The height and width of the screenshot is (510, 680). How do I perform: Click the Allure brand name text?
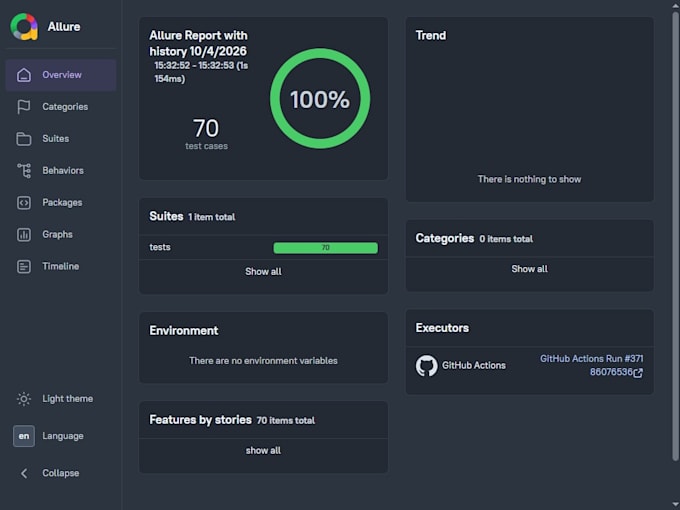pos(64,27)
